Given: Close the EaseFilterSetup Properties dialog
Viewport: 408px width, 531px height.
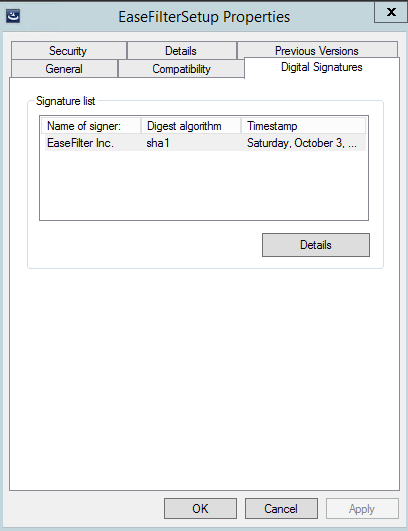Looking at the screenshot, I should click(391, 12).
